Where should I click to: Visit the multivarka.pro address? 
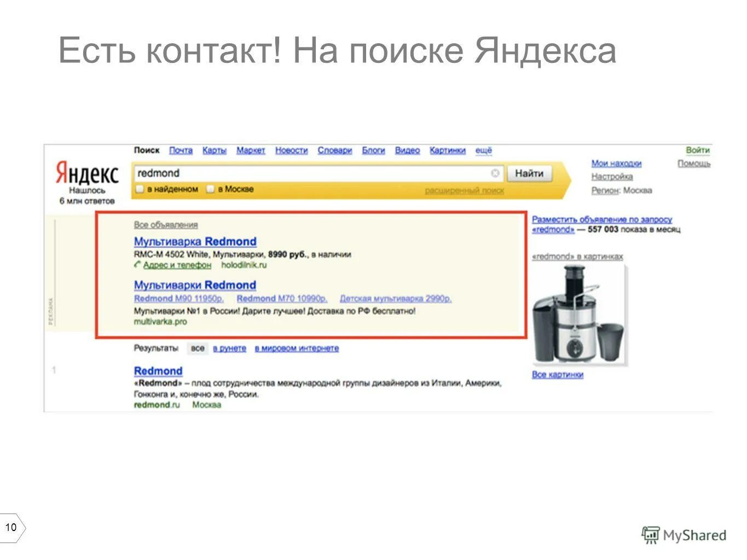(160, 322)
